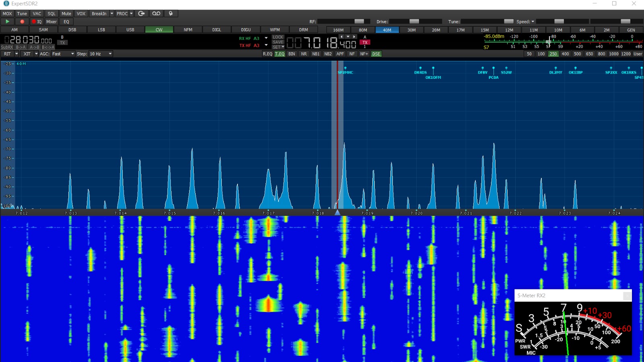Open the AGC mode dropdown
Screen dimensions: 644x362
72,54
